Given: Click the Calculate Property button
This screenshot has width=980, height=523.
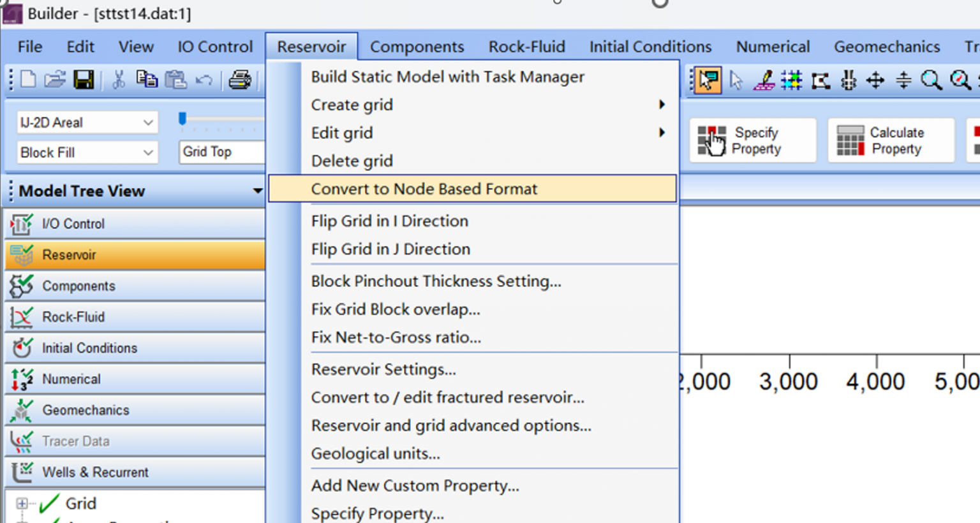Looking at the screenshot, I should tap(890, 140).
